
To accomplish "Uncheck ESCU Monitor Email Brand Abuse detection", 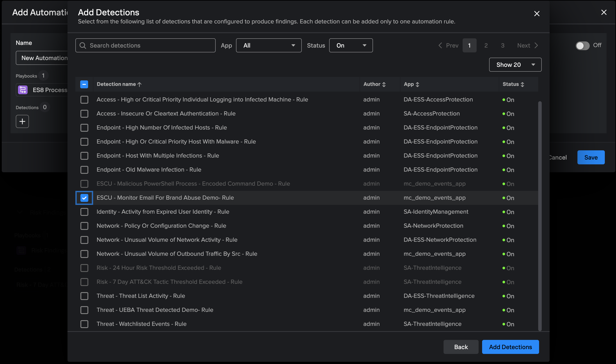I will click(84, 198).
